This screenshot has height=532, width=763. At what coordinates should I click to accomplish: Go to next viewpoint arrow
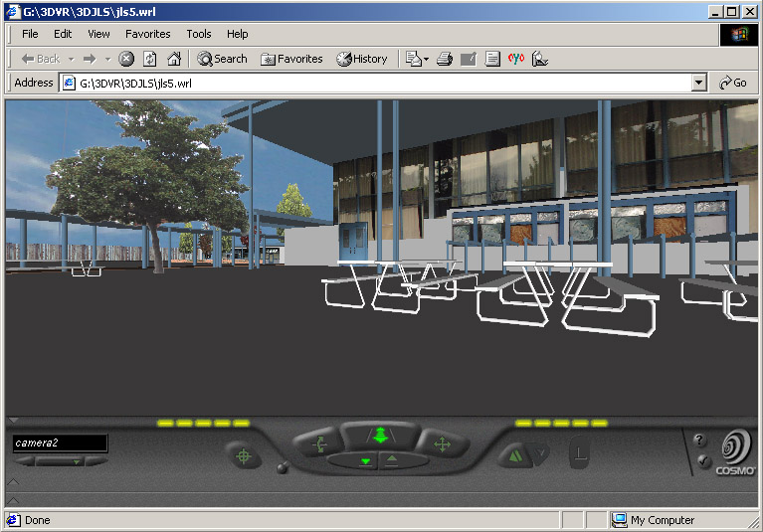pyautogui.click(x=95, y=461)
